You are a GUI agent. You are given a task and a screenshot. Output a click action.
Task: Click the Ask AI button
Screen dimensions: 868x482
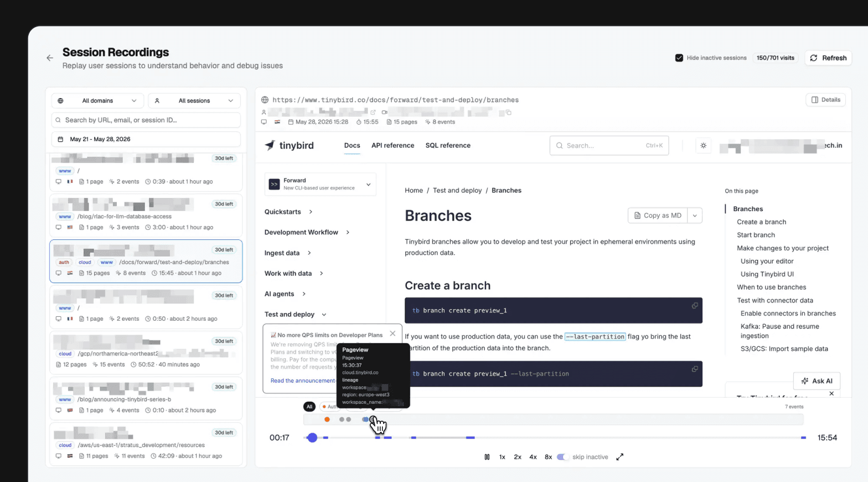[817, 381]
